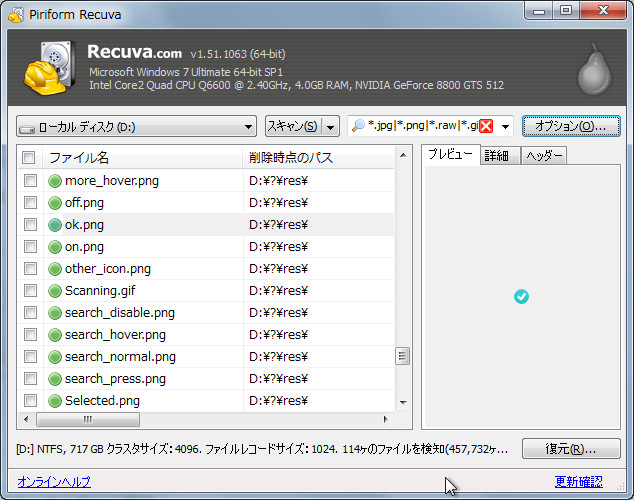The image size is (634, 500).
Task: Open the file filter dropdown arrow
Action: tap(505, 127)
